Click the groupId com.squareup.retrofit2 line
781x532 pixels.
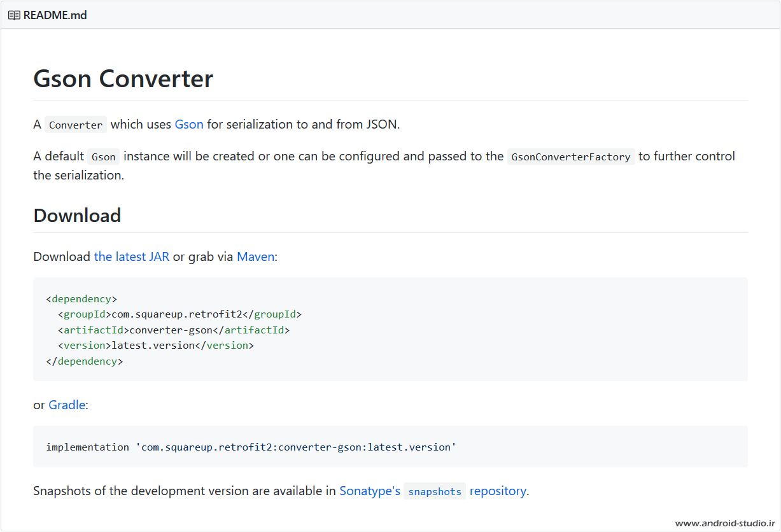[x=179, y=314]
